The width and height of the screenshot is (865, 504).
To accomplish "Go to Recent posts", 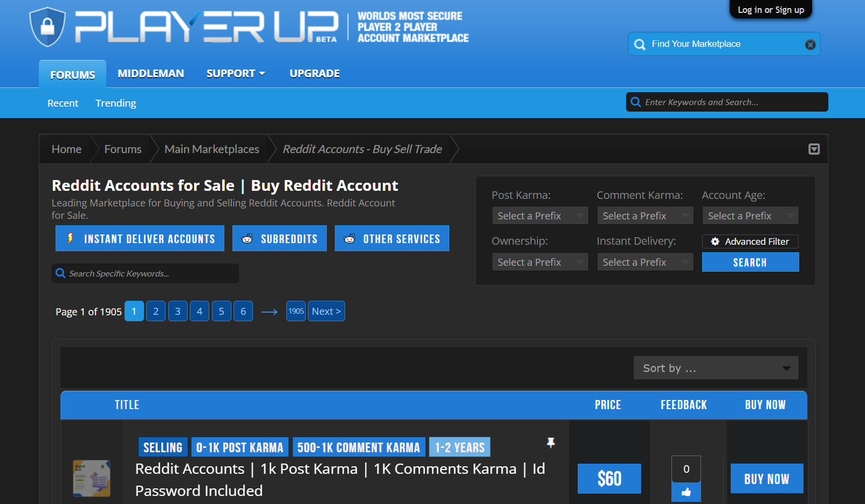I will click(x=63, y=103).
